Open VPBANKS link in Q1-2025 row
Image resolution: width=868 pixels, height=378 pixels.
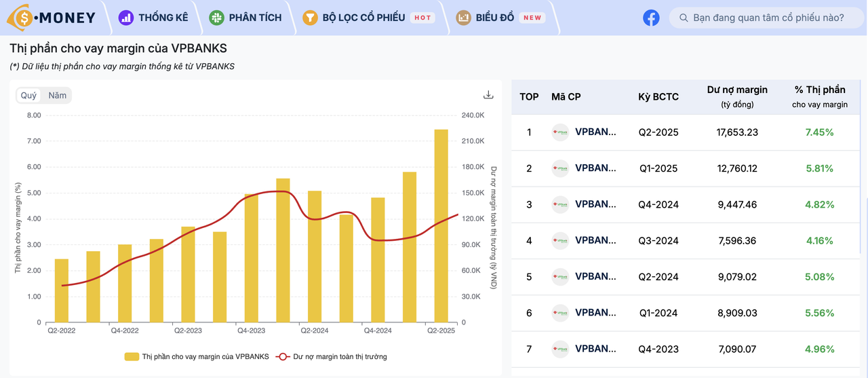click(x=596, y=168)
